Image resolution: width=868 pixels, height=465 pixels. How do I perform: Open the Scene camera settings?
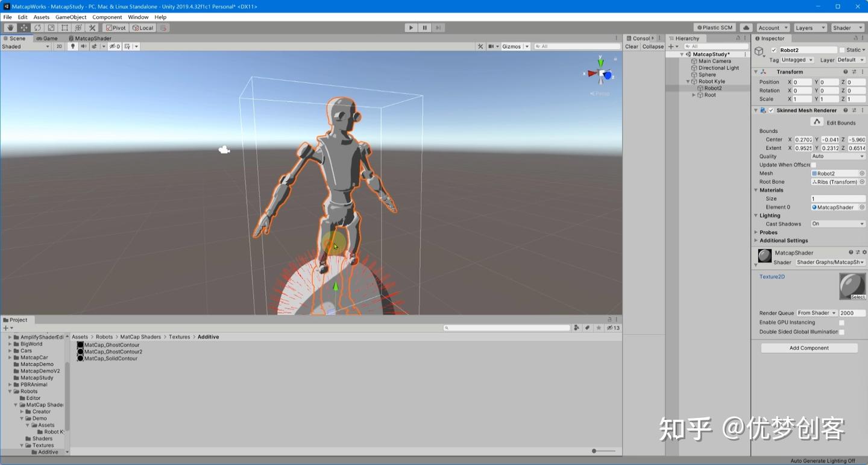tap(492, 46)
